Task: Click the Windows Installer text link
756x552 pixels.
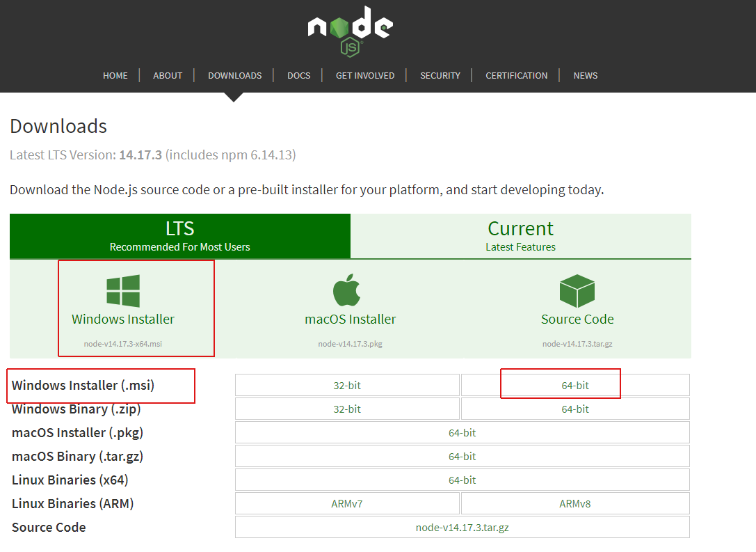Action: 123,320
